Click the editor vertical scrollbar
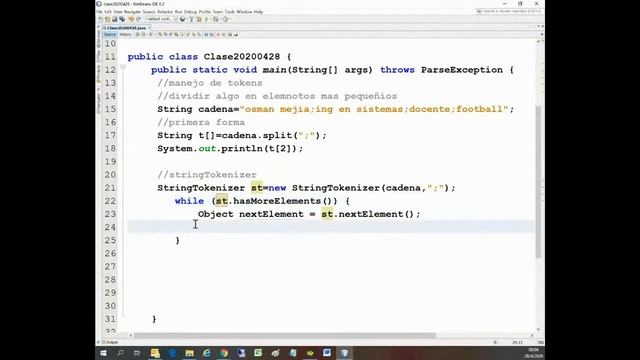Viewport: 640px width, 360px height. tap(538, 182)
